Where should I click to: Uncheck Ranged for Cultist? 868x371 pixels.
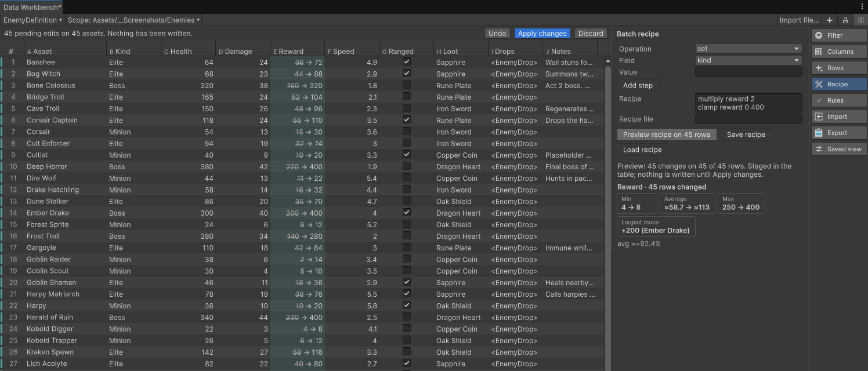[407, 154]
